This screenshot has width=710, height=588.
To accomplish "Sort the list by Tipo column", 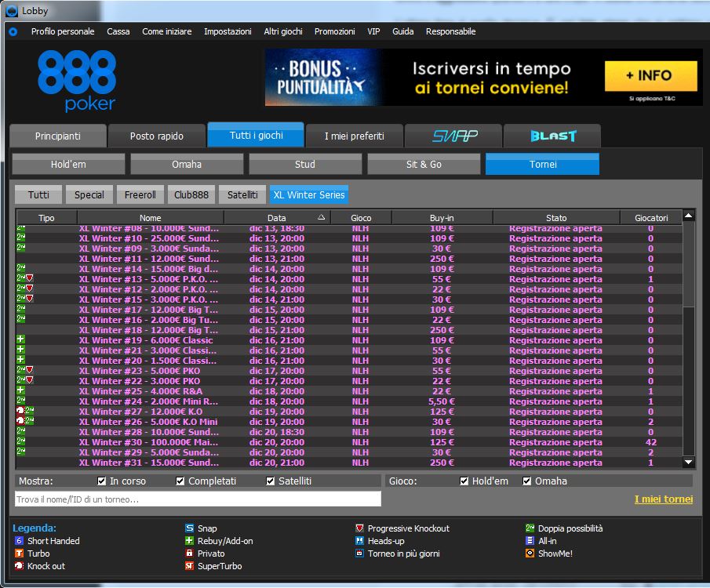I will 46,218.
